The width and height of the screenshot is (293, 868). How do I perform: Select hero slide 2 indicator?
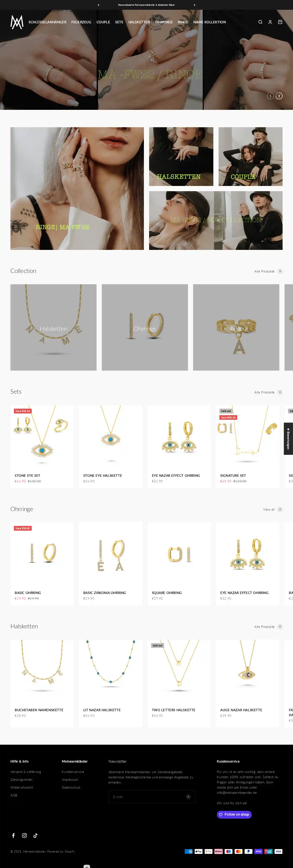279,96
